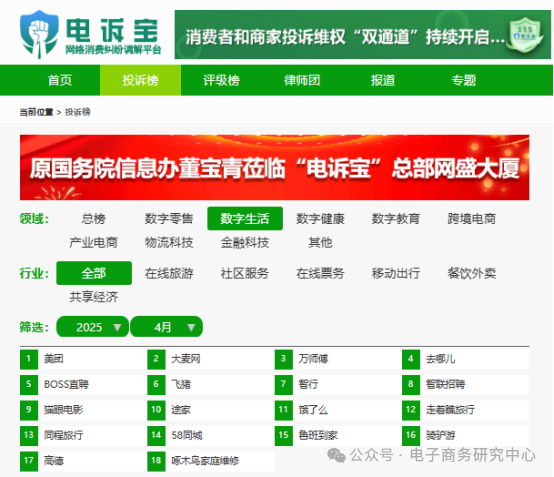The height and width of the screenshot is (477, 554).
Task: Open the 大麦网 complaint entry
Action: tap(185, 359)
